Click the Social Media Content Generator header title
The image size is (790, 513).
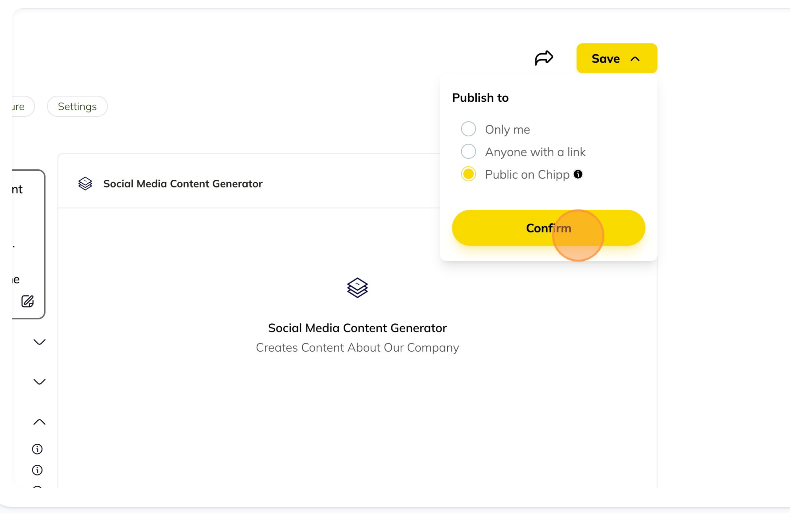(183, 183)
